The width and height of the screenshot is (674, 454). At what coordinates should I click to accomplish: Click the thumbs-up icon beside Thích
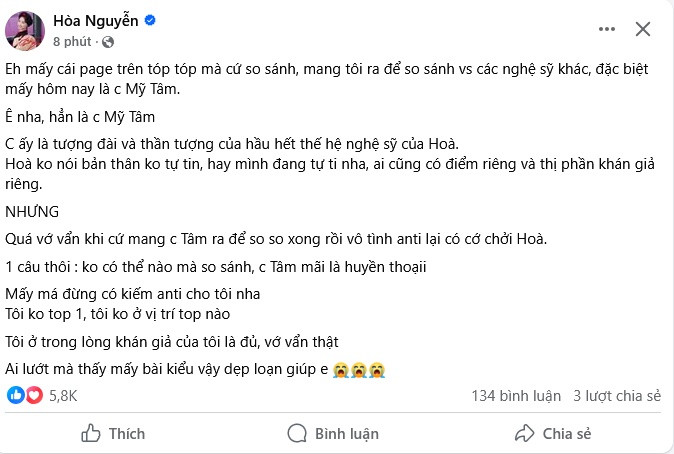pyautogui.click(x=90, y=433)
